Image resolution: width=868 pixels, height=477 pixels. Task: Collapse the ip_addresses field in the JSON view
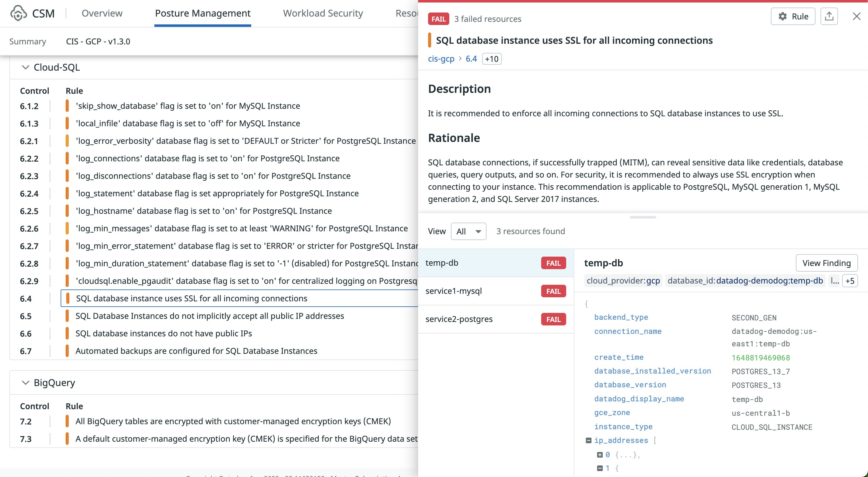[x=588, y=440]
